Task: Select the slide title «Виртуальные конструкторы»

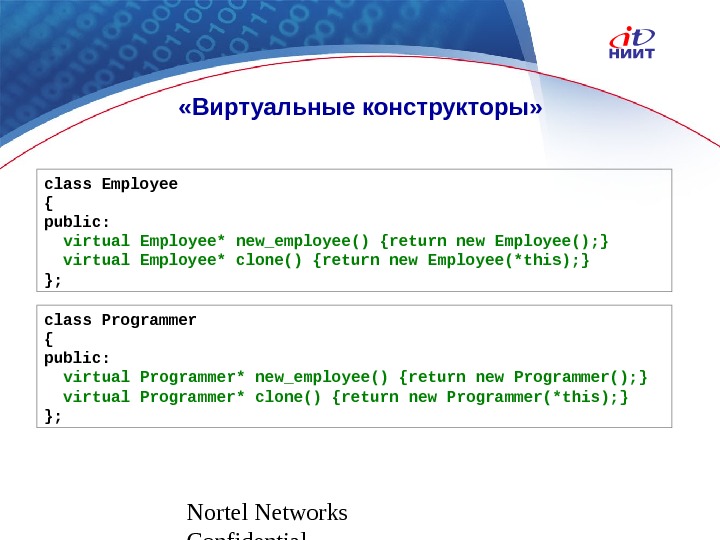Action: 360,107
